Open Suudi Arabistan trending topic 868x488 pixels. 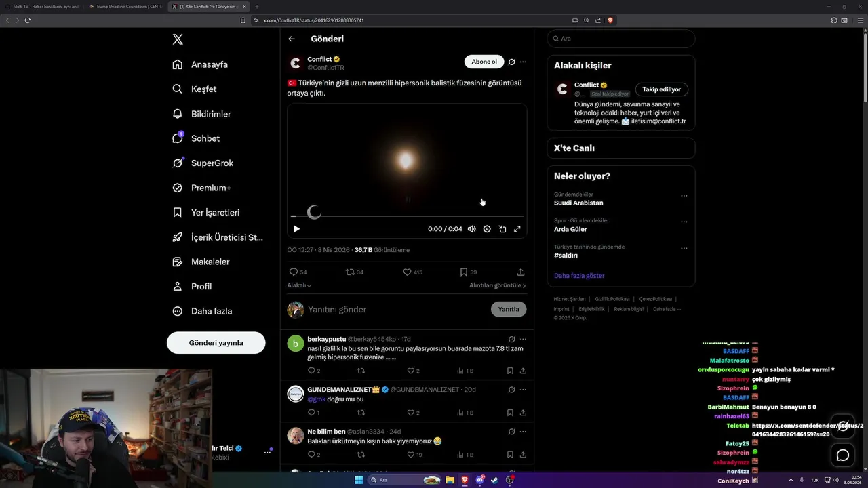[x=578, y=203]
